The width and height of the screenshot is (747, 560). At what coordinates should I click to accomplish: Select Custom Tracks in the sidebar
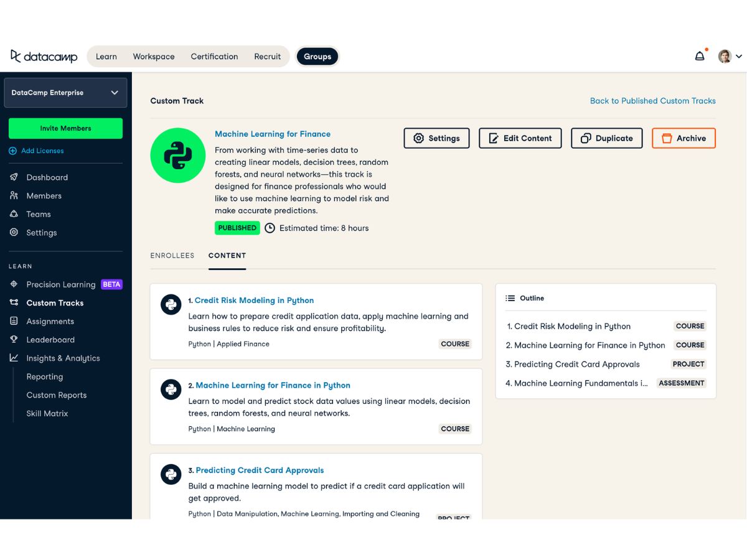55,303
